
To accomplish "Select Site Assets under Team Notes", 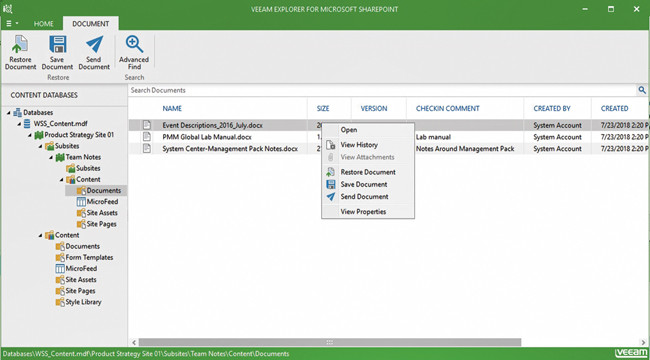I will (97, 213).
